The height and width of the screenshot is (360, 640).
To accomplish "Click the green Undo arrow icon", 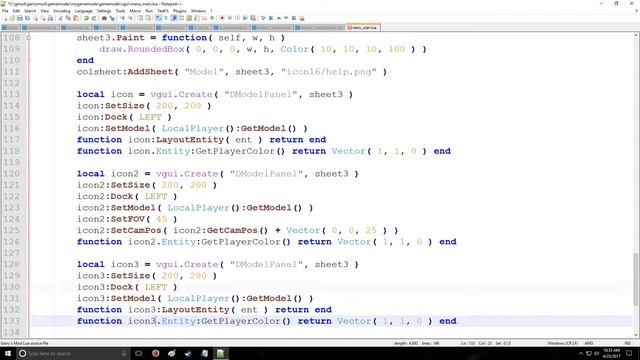I will 86,18.
